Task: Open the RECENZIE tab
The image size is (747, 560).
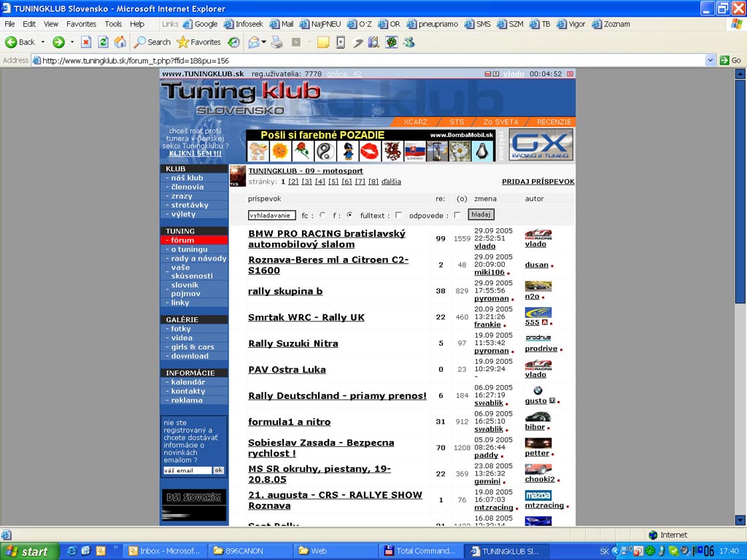Action: pyautogui.click(x=554, y=122)
